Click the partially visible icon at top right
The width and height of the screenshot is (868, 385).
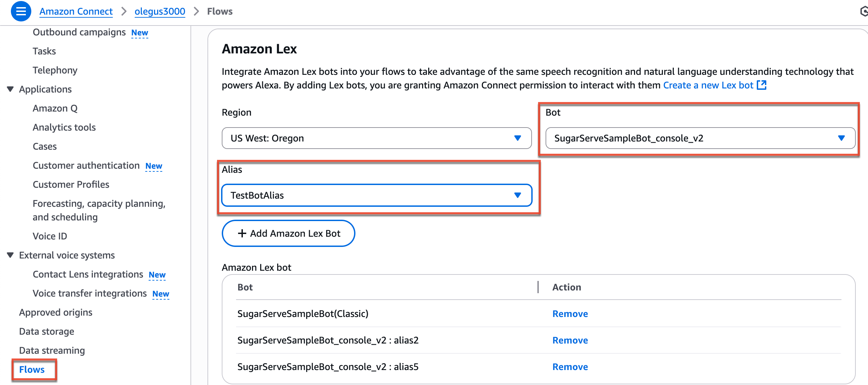[864, 11]
